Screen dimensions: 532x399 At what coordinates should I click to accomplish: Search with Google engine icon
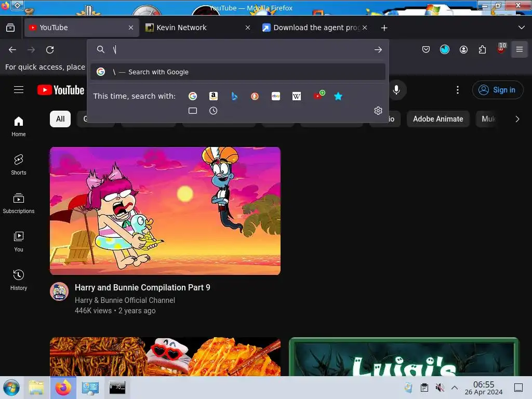point(193,96)
